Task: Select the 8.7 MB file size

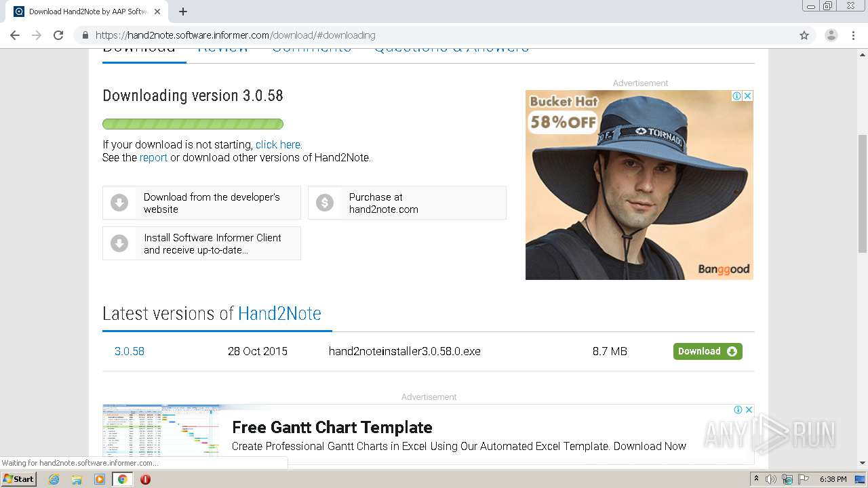Action: [610, 351]
